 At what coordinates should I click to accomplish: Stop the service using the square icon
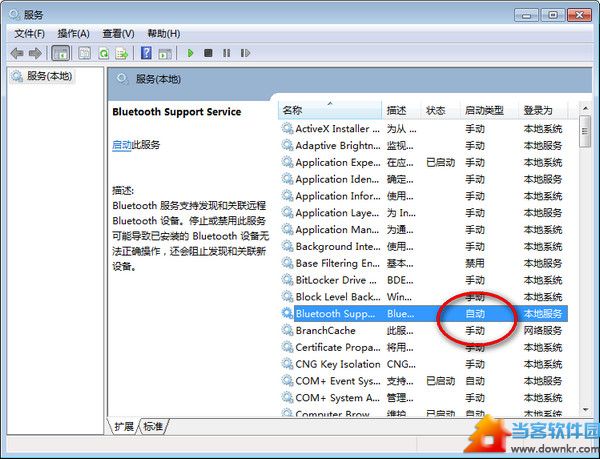point(208,53)
